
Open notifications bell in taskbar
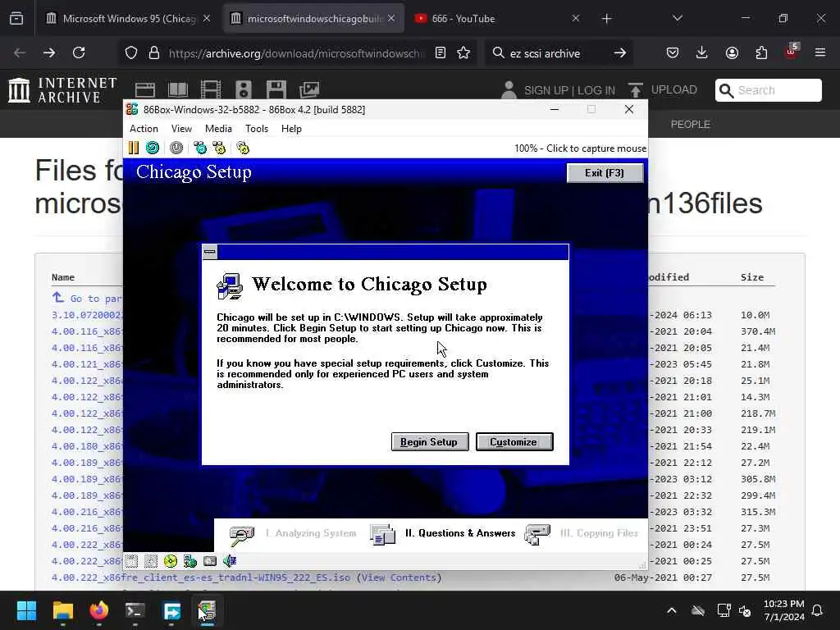[818, 610]
